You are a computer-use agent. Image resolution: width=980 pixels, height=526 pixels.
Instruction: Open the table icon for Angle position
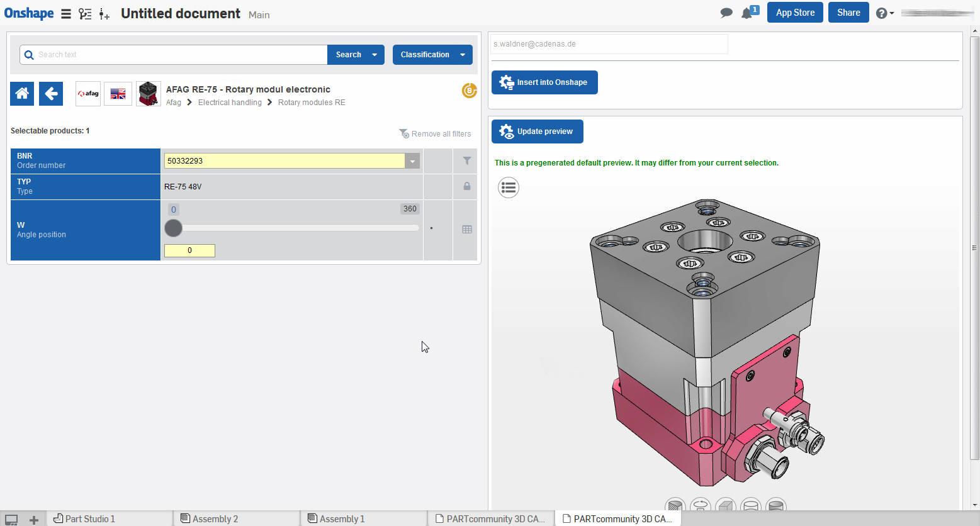coord(467,230)
